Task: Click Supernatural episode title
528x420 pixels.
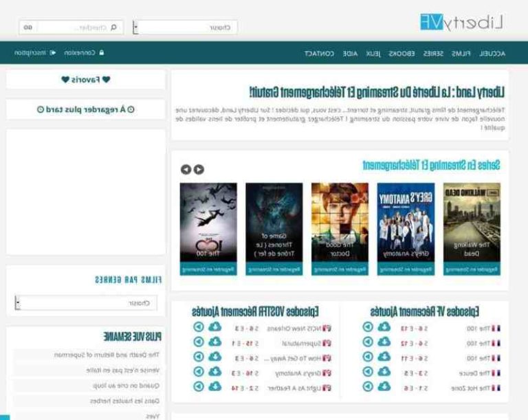Action: tap(302, 344)
